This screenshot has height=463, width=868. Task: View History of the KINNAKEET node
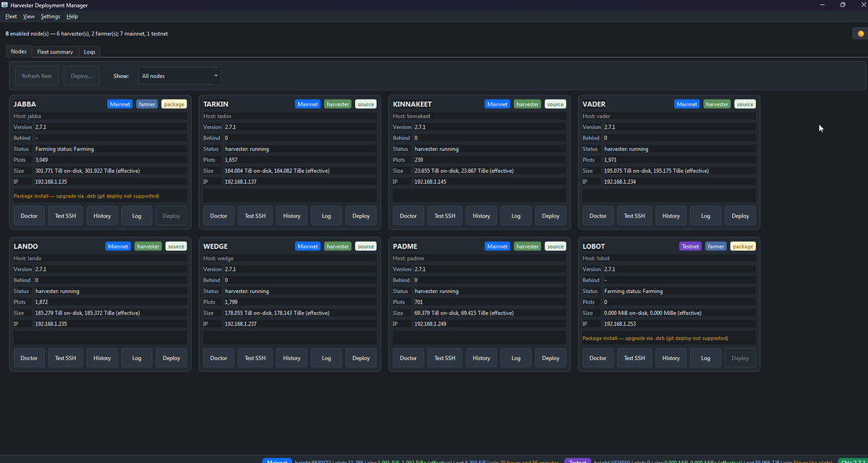click(481, 216)
